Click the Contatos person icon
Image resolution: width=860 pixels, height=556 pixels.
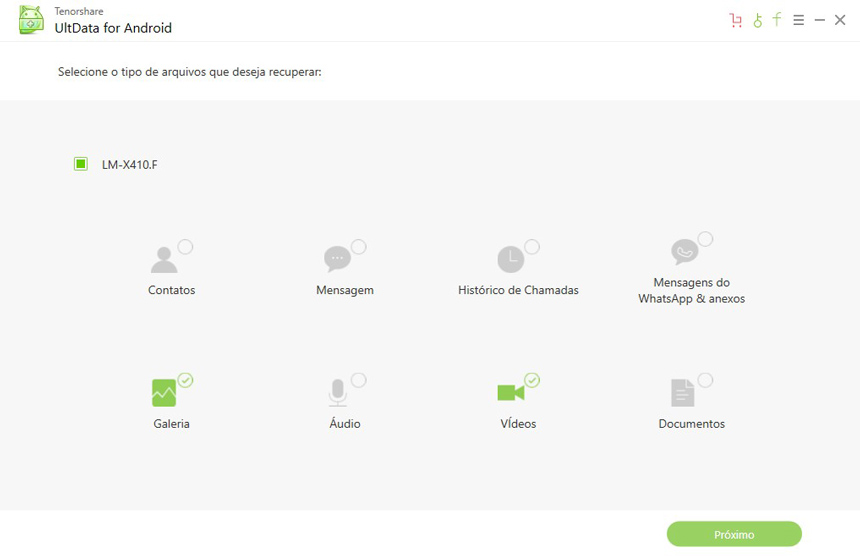click(x=164, y=260)
